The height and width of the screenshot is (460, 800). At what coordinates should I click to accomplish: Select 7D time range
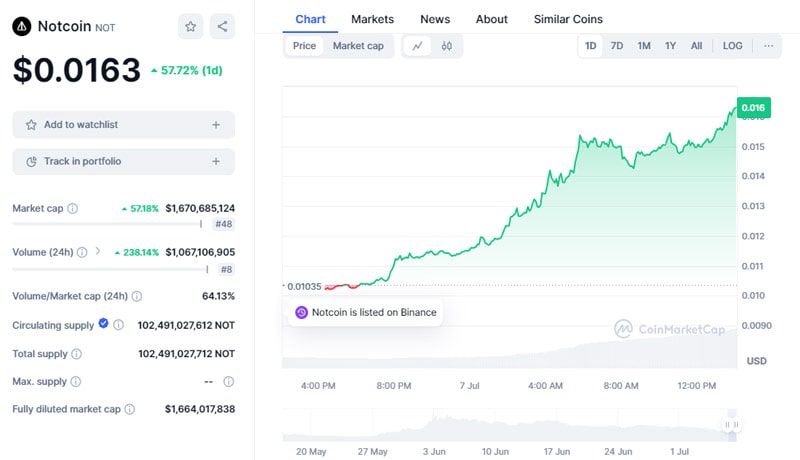click(x=617, y=46)
